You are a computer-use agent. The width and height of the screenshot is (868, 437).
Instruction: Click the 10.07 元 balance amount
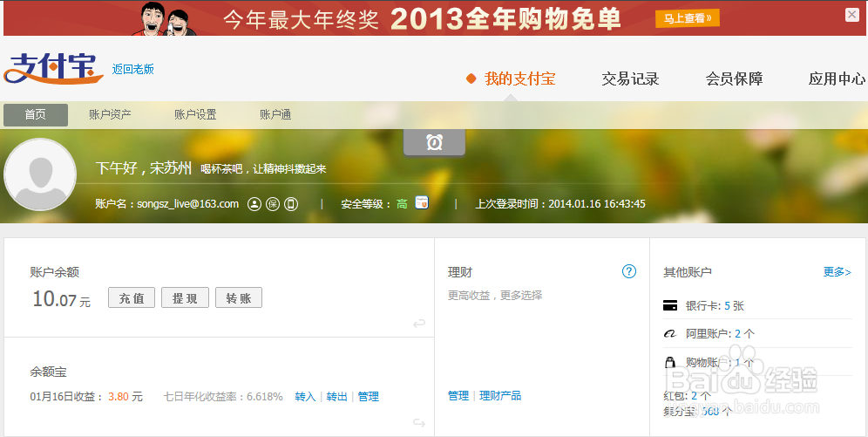click(x=62, y=299)
